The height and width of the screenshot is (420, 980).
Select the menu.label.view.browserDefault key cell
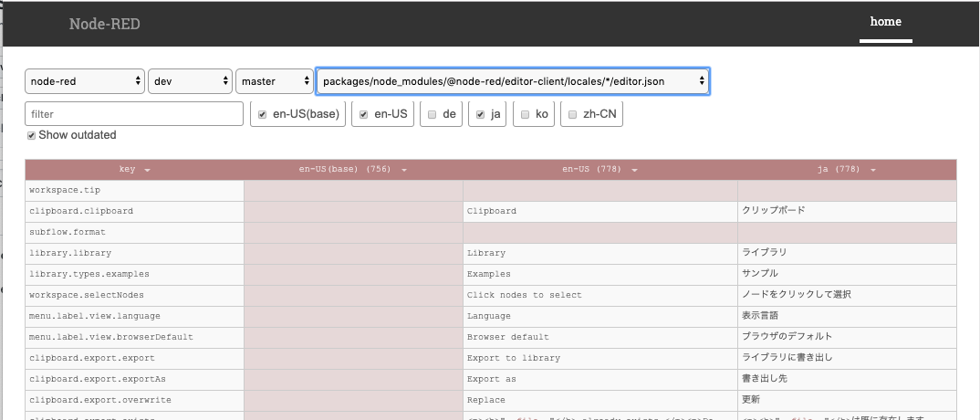point(134,338)
